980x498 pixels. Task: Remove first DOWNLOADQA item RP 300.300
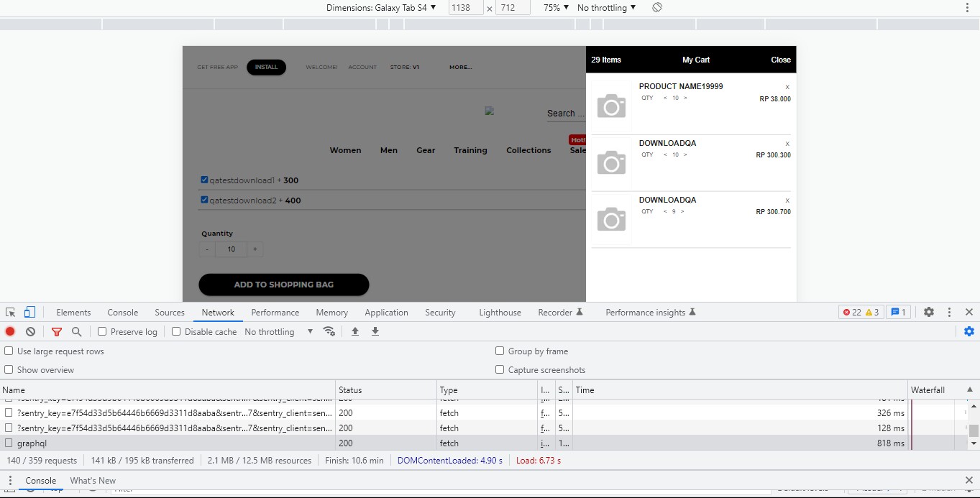pos(787,143)
